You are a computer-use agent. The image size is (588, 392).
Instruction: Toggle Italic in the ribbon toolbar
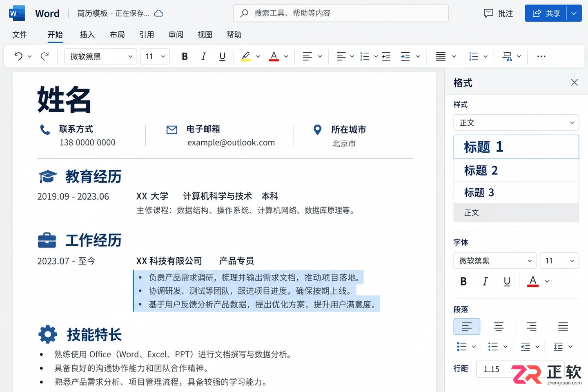(x=203, y=56)
